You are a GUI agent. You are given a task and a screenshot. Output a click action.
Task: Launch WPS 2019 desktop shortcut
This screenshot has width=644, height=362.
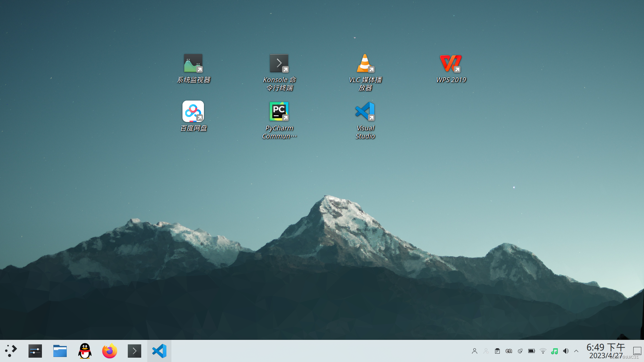(x=451, y=63)
